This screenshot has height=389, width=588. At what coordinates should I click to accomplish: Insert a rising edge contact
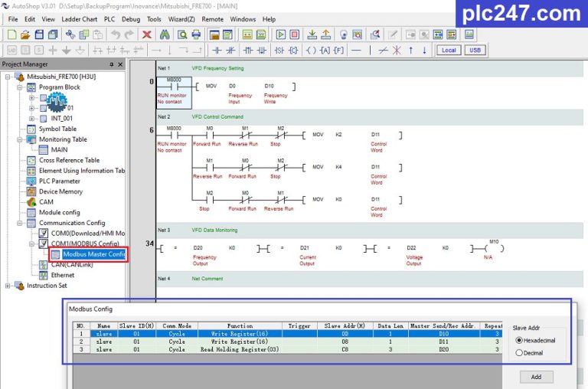(248, 51)
